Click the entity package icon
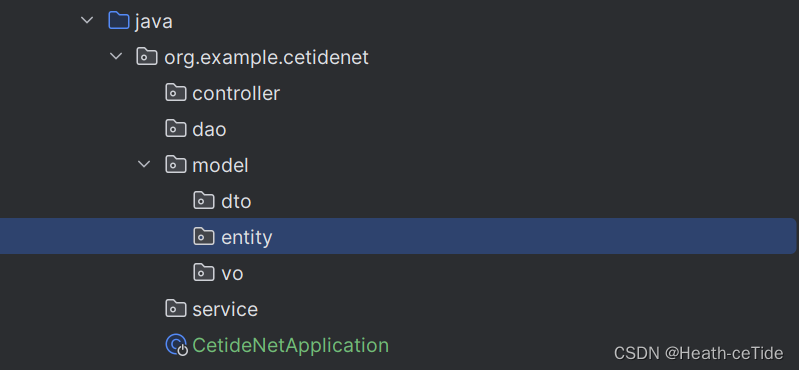 pos(204,236)
